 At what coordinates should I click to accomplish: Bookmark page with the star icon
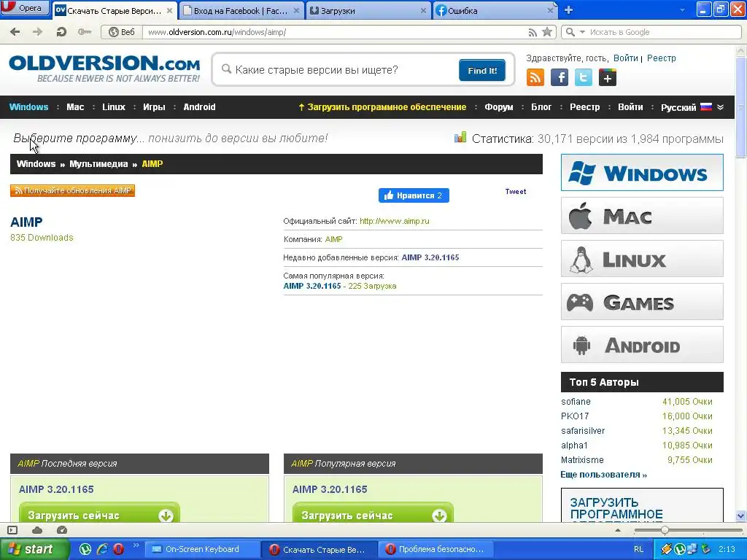pyautogui.click(x=547, y=32)
